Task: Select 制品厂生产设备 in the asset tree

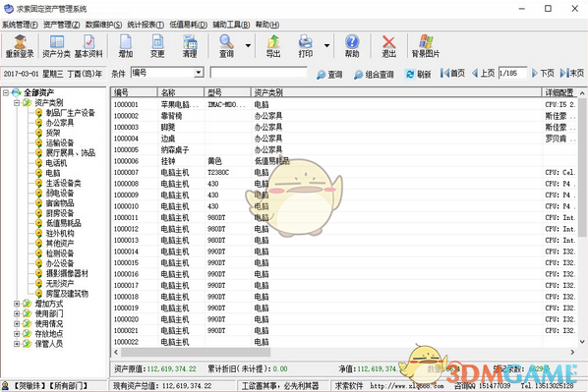Action: (70, 113)
